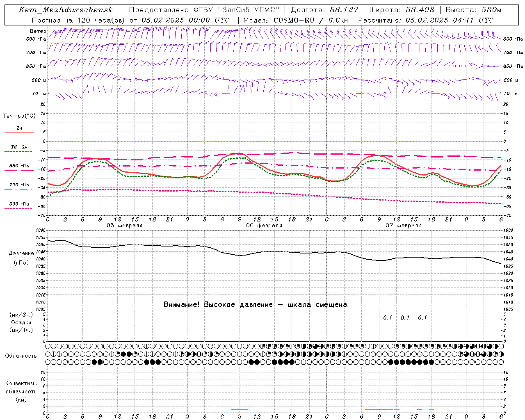The width and height of the screenshot is (525, 420).
Task: Click the Широта: 53.403 value
Action: (x=401, y=10)
